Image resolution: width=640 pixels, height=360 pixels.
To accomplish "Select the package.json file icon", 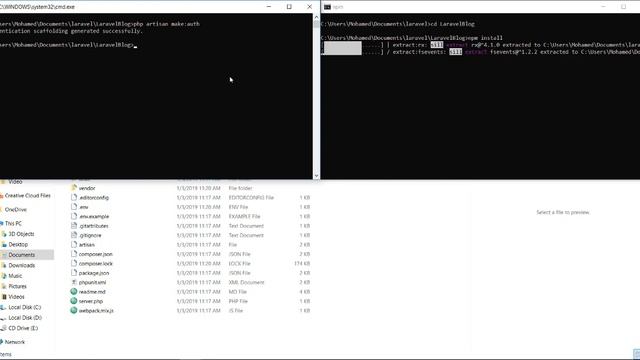I will pyautogui.click(x=74, y=272).
